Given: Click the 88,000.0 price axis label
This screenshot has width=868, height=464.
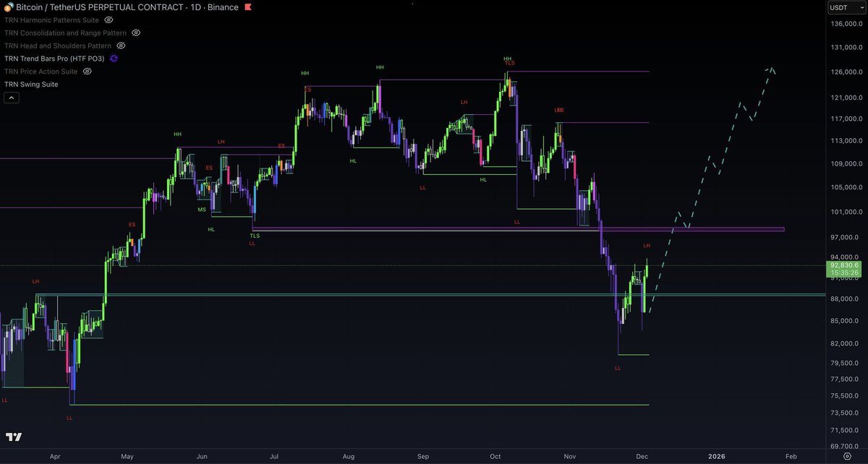Looking at the screenshot, I should (x=846, y=299).
